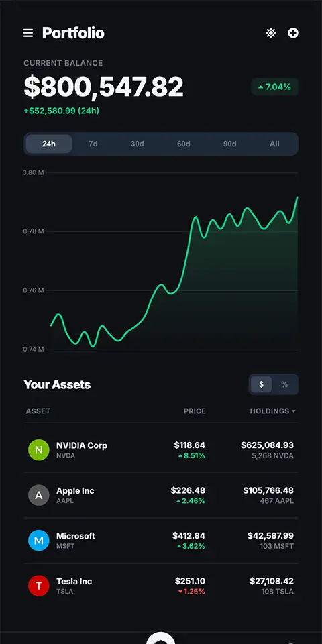Click Tesla price $251.10
The image size is (322, 644).
click(190, 581)
